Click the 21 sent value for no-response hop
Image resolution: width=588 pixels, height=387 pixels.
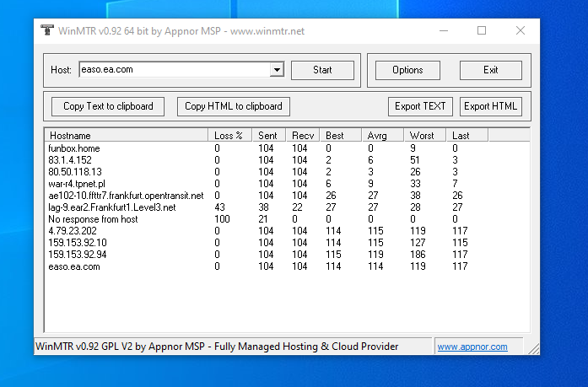(x=263, y=219)
